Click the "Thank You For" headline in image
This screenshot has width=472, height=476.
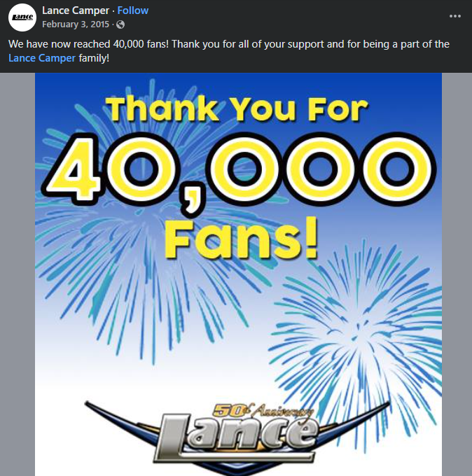tap(237, 109)
